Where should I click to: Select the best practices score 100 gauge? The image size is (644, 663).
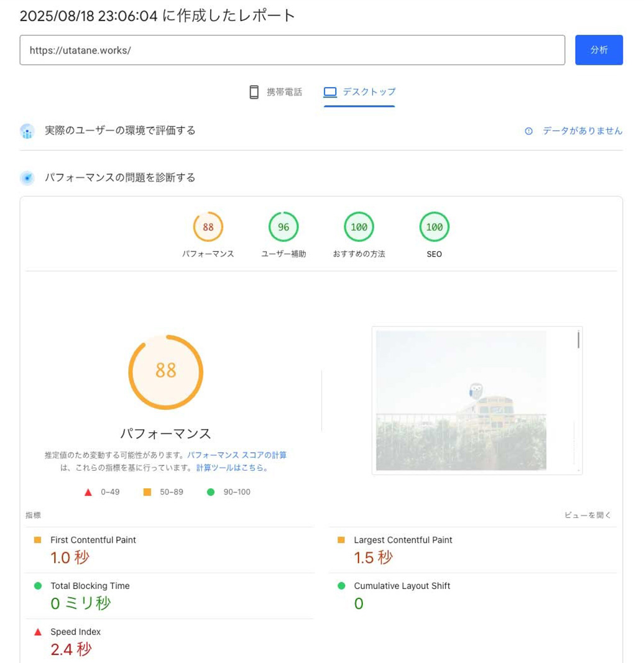point(359,228)
